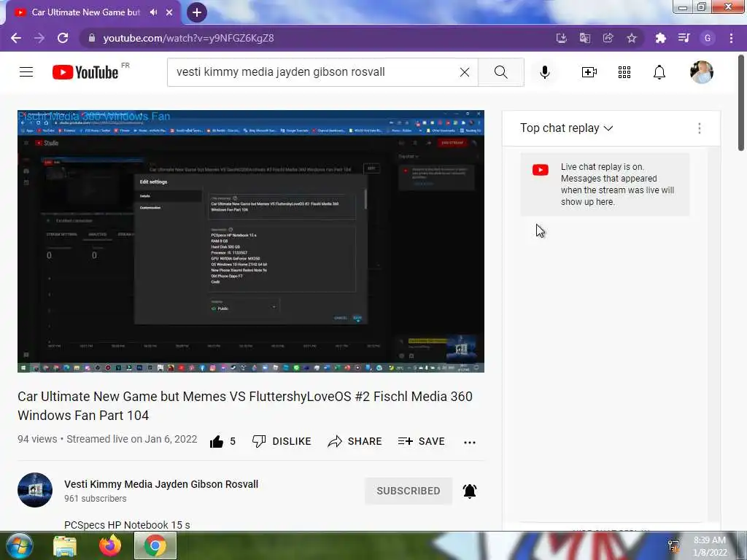Open the account avatar menu
The height and width of the screenshot is (560, 747).
tap(701, 72)
